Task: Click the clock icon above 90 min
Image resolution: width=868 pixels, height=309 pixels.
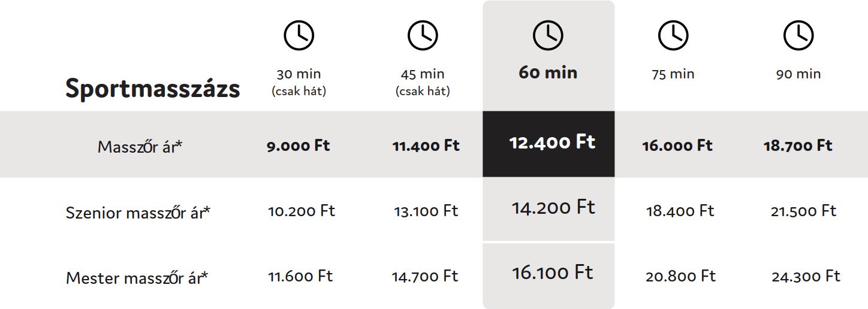Action: pos(798,35)
